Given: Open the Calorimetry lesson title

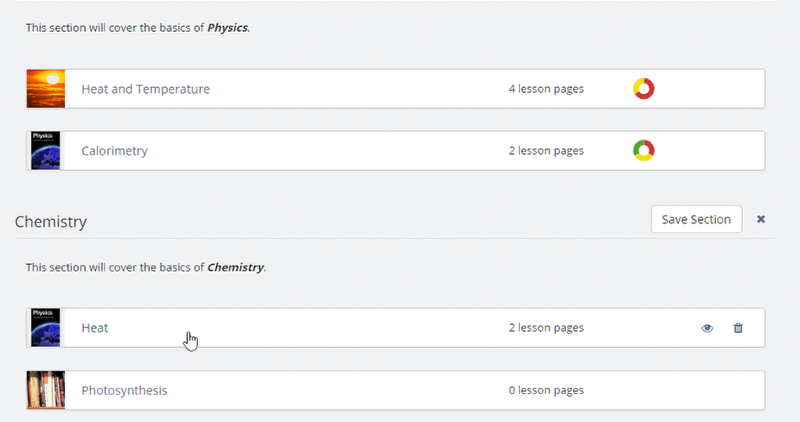Looking at the screenshot, I should tap(114, 151).
